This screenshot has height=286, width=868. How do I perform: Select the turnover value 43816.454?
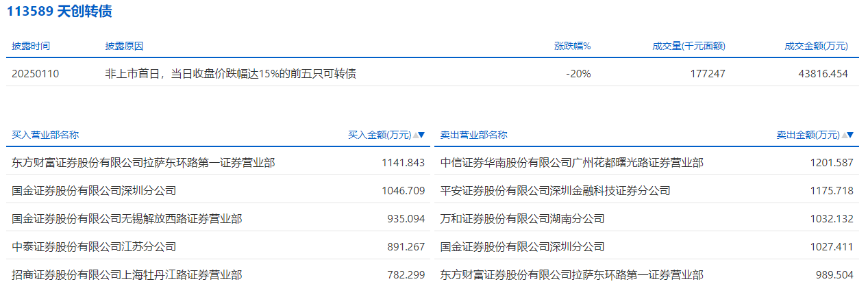(823, 74)
